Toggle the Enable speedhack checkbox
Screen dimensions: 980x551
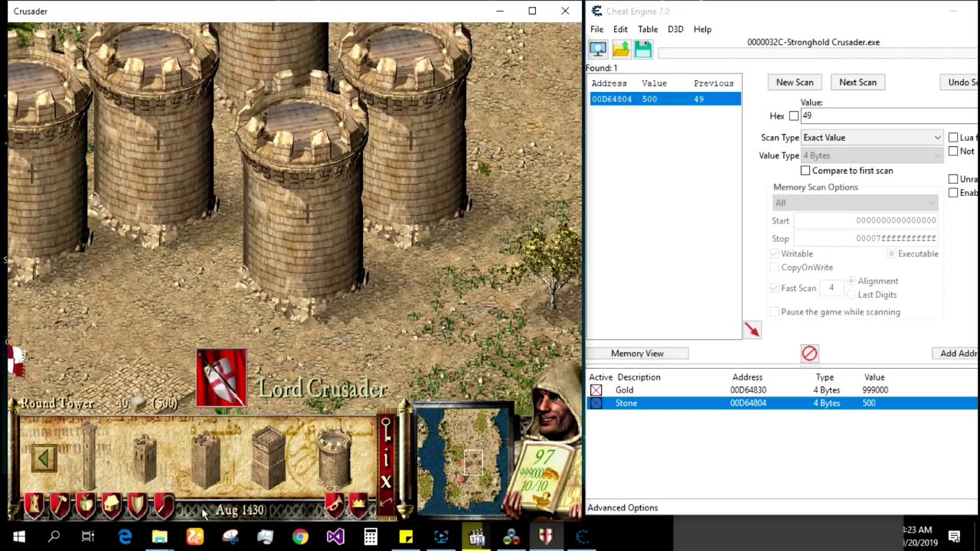coord(953,193)
